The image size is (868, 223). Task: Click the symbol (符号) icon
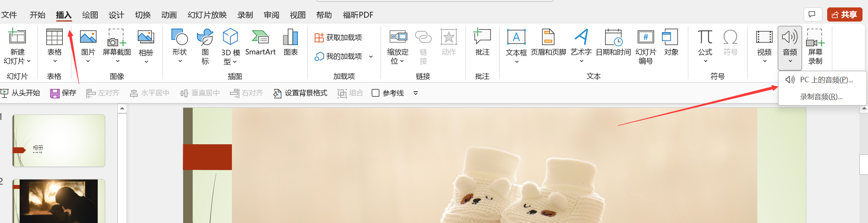tap(730, 42)
